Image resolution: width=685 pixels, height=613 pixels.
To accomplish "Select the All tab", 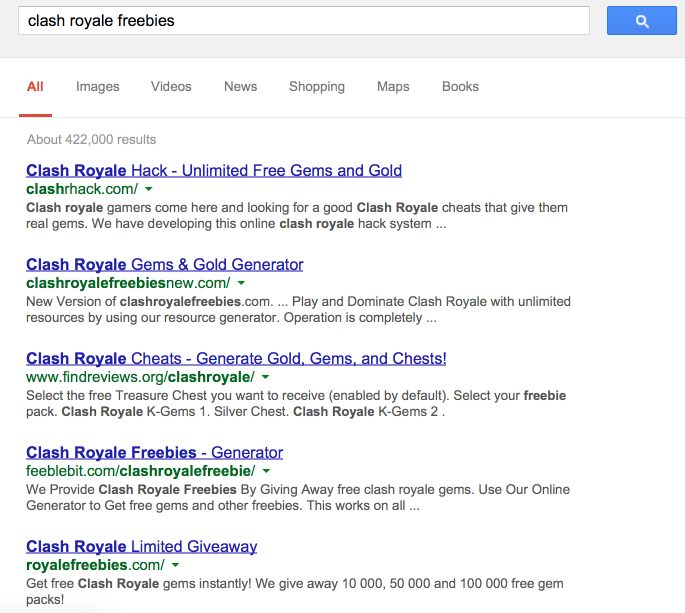I will (x=35, y=87).
